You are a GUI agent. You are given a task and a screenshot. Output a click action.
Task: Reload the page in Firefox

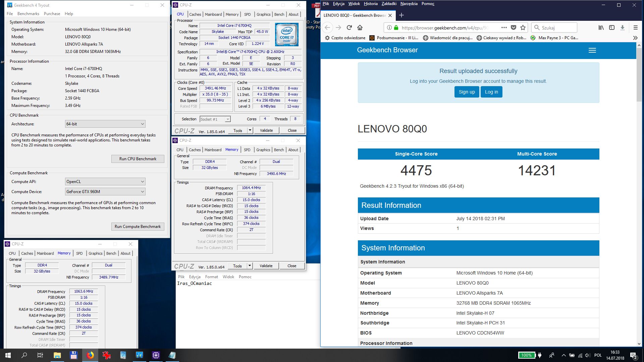pyautogui.click(x=349, y=27)
